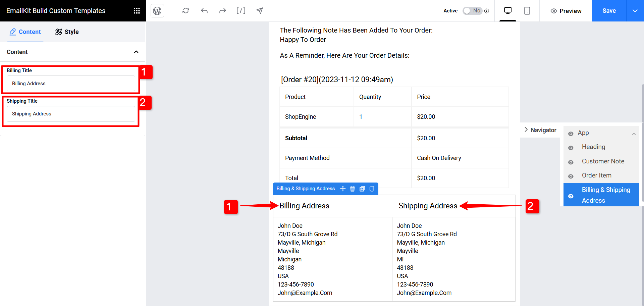Screen dimensions: 644x306
Task: Switch to mobile device view
Action: 527,11
